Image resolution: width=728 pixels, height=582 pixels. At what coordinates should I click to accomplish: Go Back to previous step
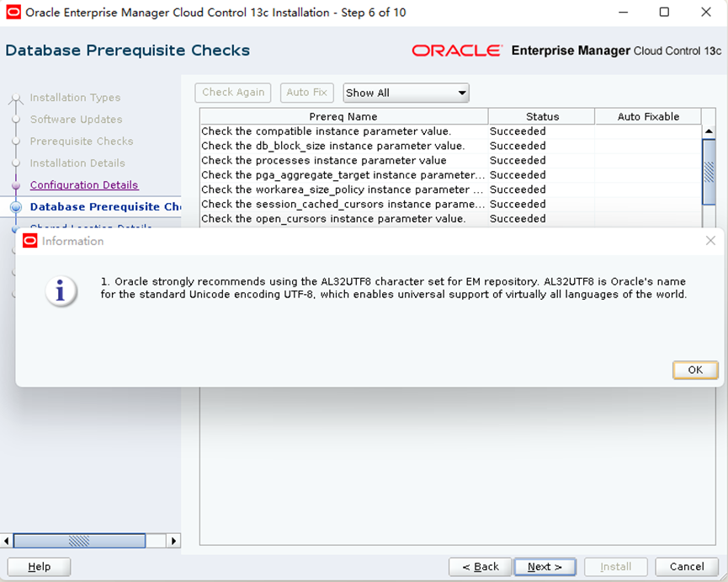[480, 567]
